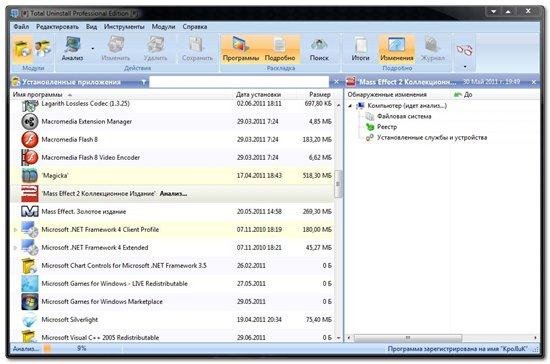Click Games for Windows Marketplace icon
Viewport: 550px width, 364px height.
point(30,302)
